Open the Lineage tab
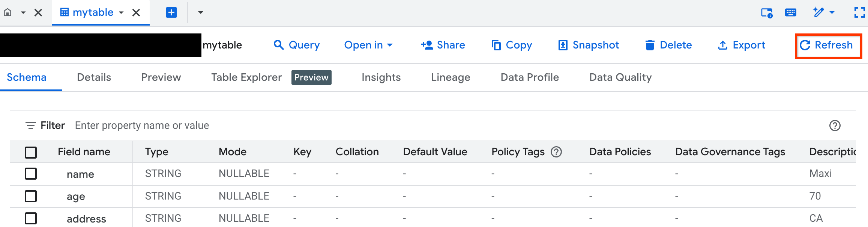The image size is (868, 227). [451, 77]
